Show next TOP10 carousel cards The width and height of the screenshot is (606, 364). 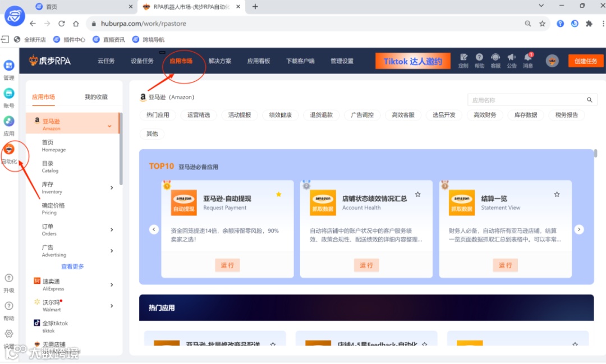(x=579, y=229)
